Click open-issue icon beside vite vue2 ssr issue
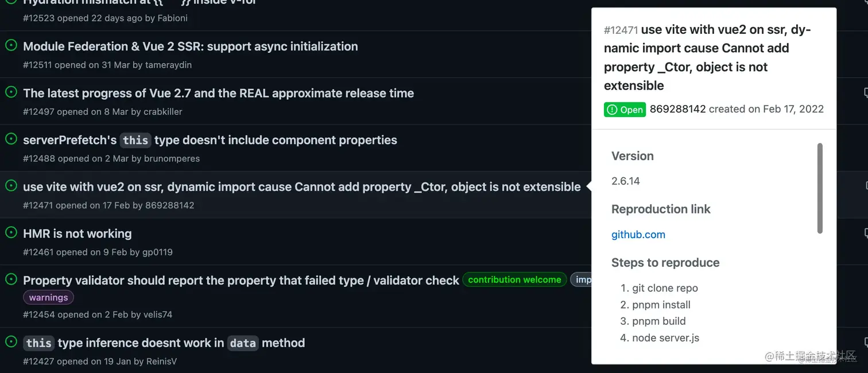Image resolution: width=868 pixels, height=373 pixels. coord(11,185)
